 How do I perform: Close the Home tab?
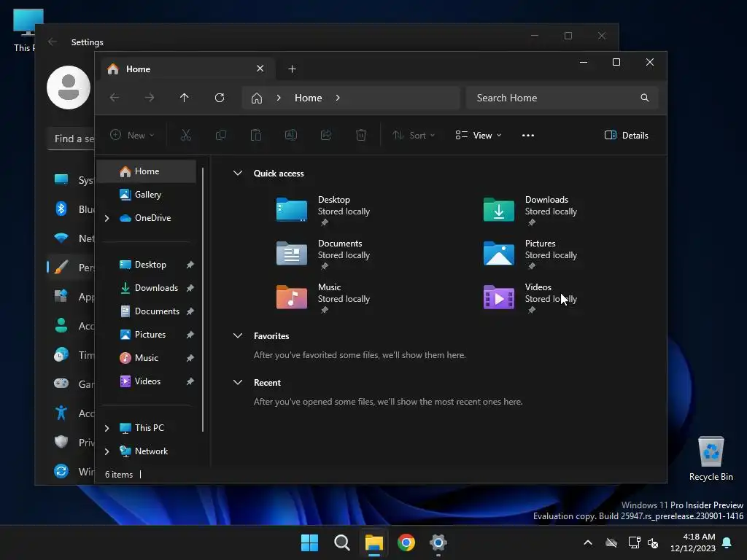(260, 69)
